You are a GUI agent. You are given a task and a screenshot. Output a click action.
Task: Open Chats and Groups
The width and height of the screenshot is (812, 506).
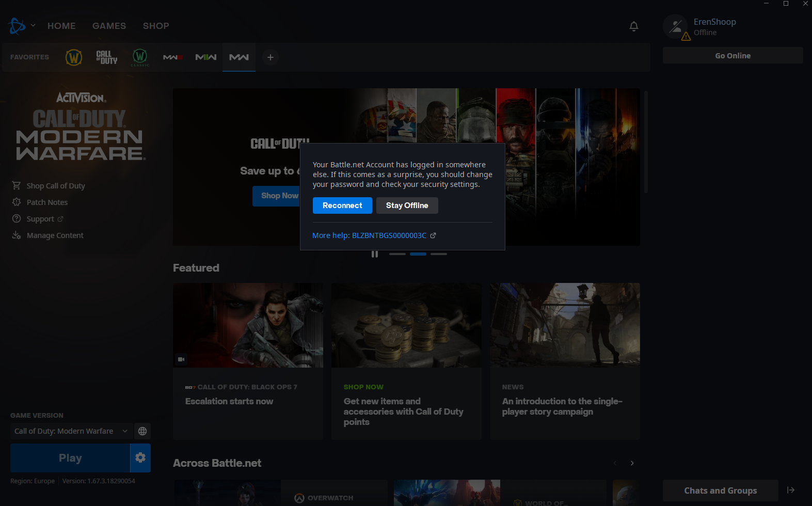point(721,491)
